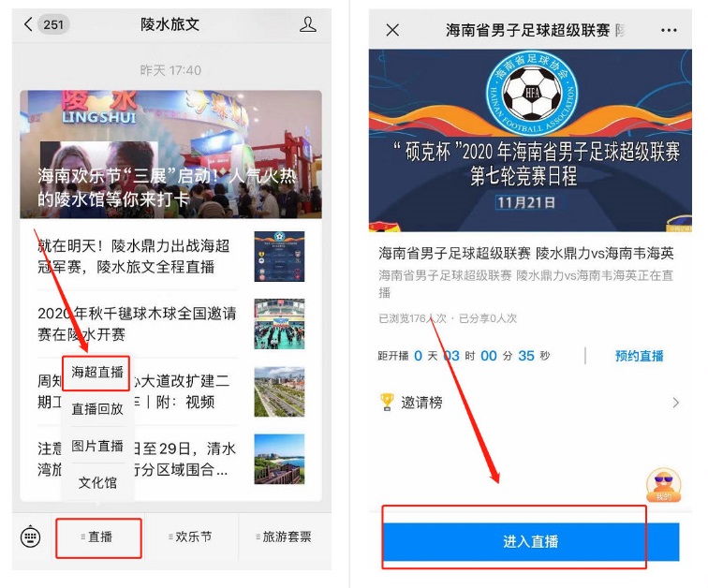Open the account profile person icon

tap(307, 24)
